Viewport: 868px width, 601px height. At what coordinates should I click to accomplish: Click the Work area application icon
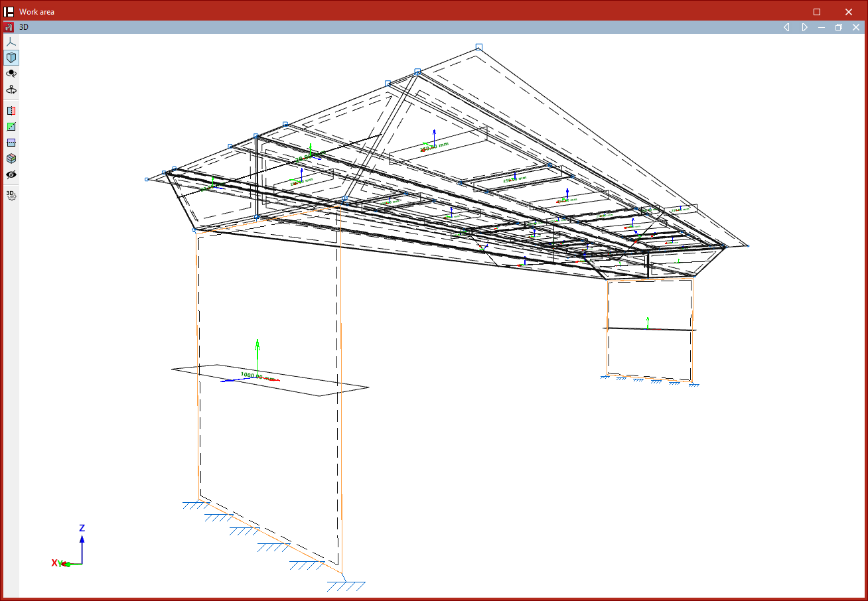coord(9,11)
